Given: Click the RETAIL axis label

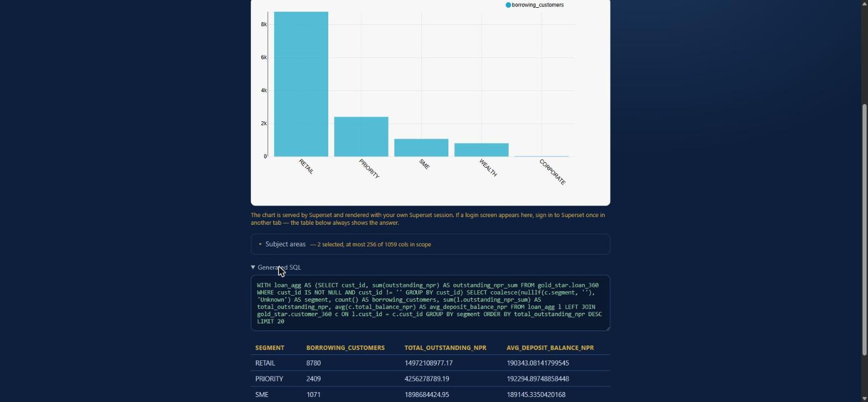Looking at the screenshot, I should [306, 167].
